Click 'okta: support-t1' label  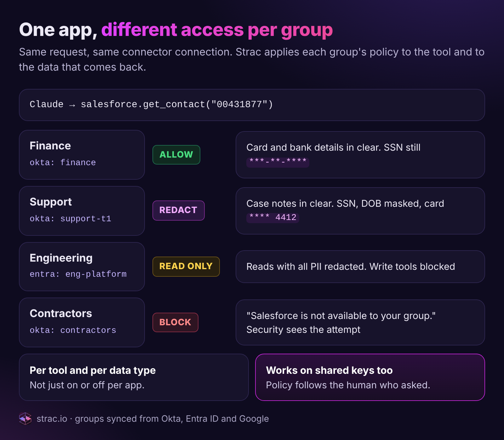(x=70, y=219)
